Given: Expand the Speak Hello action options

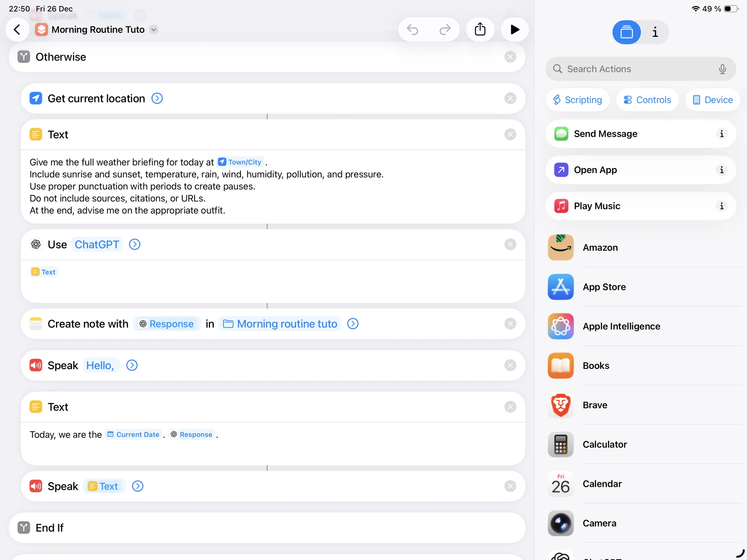Looking at the screenshot, I should [x=132, y=365].
